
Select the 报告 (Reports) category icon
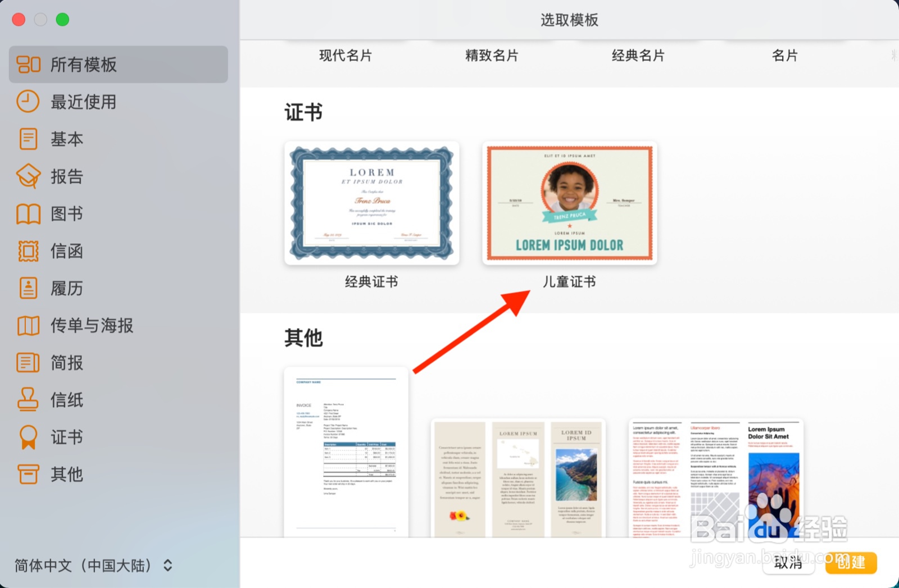click(x=28, y=176)
